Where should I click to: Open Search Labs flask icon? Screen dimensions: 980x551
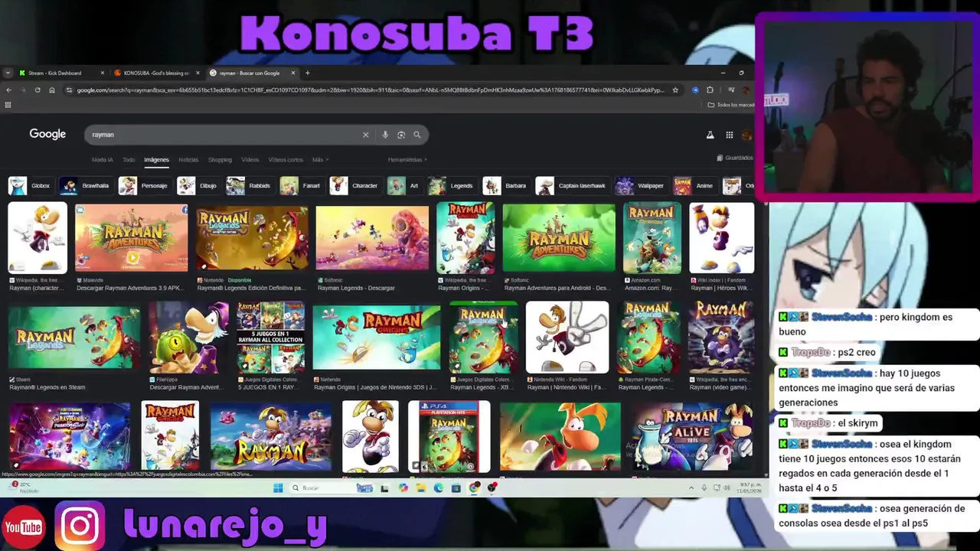pyautogui.click(x=710, y=135)
